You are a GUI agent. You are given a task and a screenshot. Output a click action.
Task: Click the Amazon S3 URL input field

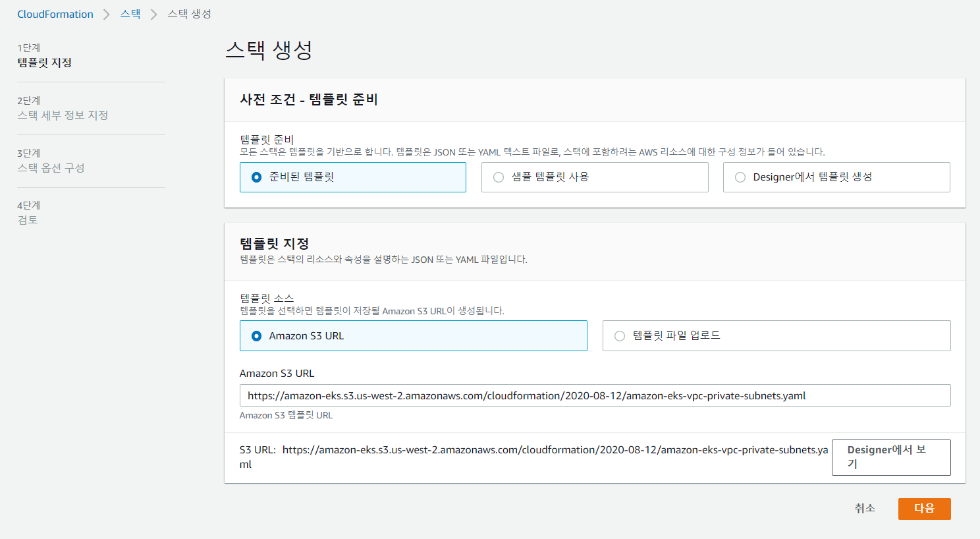click(x=595, y=395)
